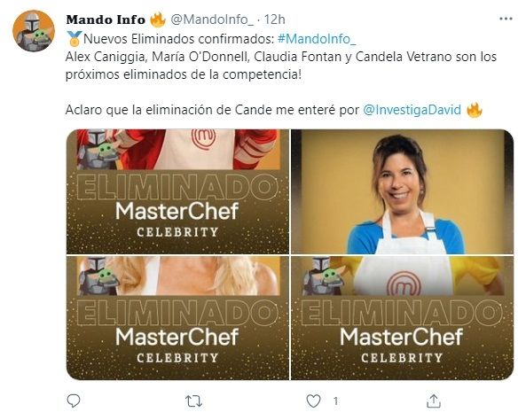518x420 pixels.
Task: Like the tweet with the heart icon
Action: click(313, 401)
